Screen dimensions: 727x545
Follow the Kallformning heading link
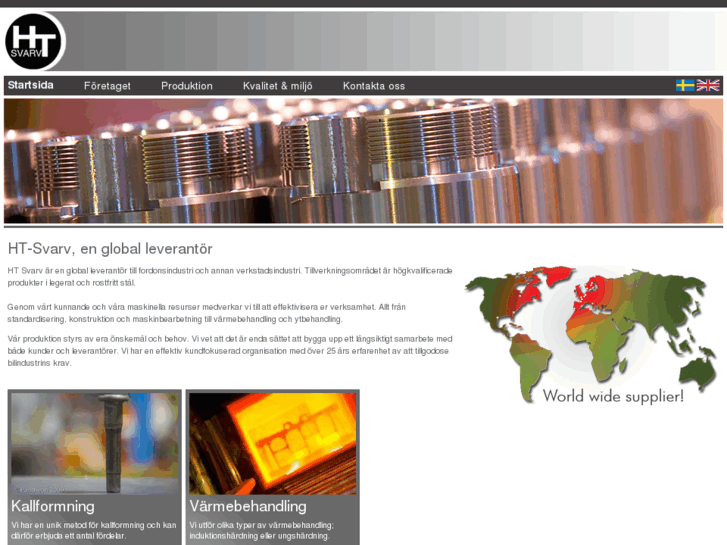tap(53, 506)
